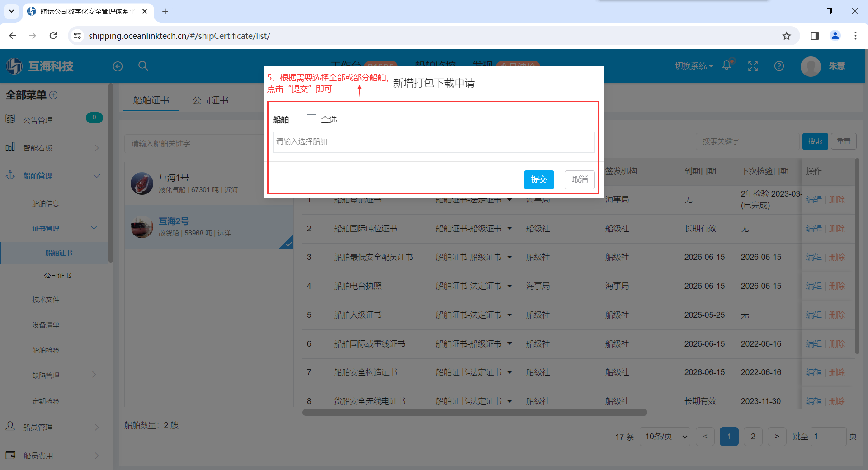This screenshot has width=868, height=470.
Task: Go to the previous page arrow
Action: point(705,437)
